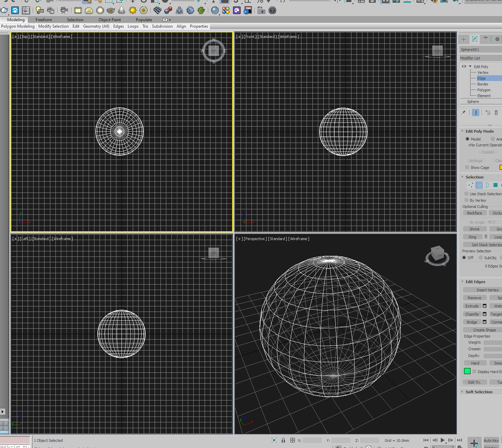
Task: Switch to the Freeform ribbon tab
Action: click(44, 19)
